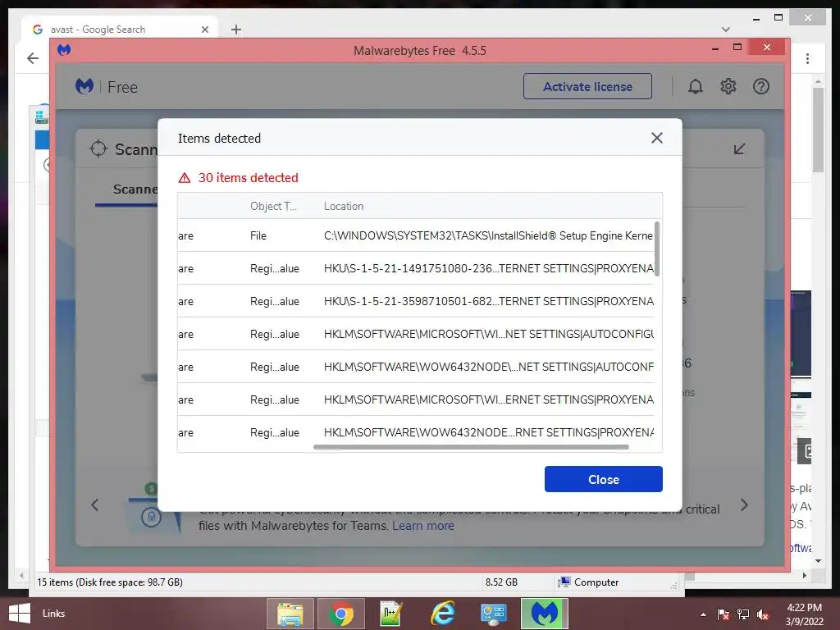840x630 pixels.
Task: Open Malwarebytes help question mark
Action: [x=760, y=86]
